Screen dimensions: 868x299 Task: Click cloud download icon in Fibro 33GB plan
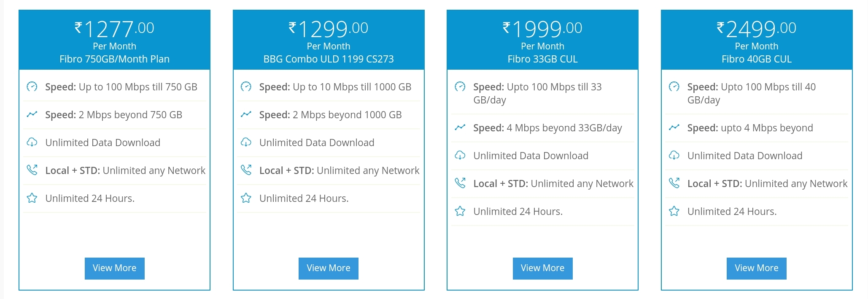tap(460, 155)
